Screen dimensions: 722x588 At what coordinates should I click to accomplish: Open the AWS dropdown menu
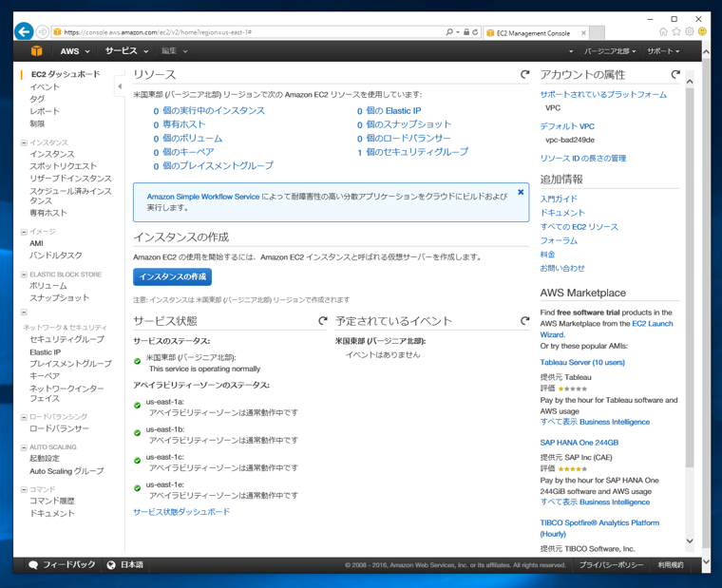(x=75, y=51)
